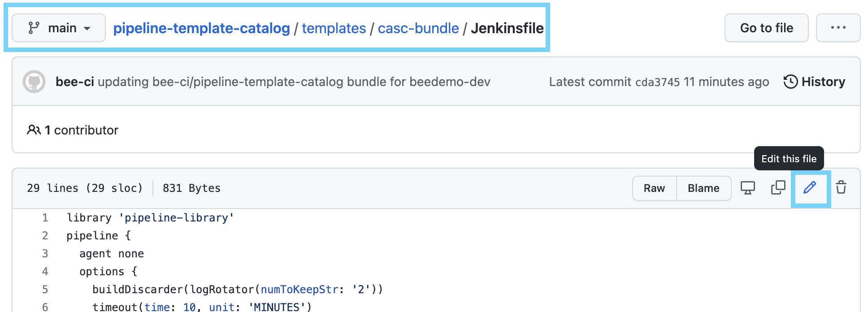Click line number 5 in the code
Screen dimensions: 868x312
pos(45,290)
